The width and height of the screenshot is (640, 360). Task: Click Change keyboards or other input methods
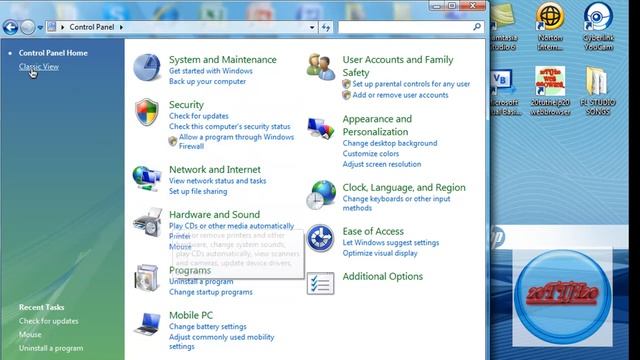tap(396, 203)
